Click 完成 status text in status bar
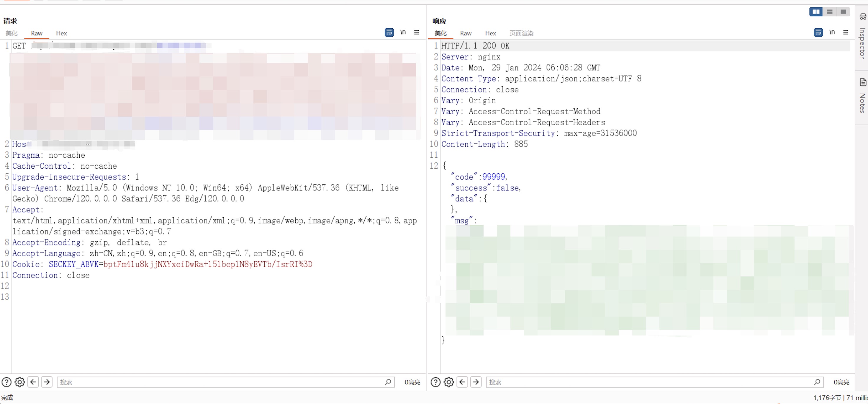Screen dimensions: 868x404 7,398
